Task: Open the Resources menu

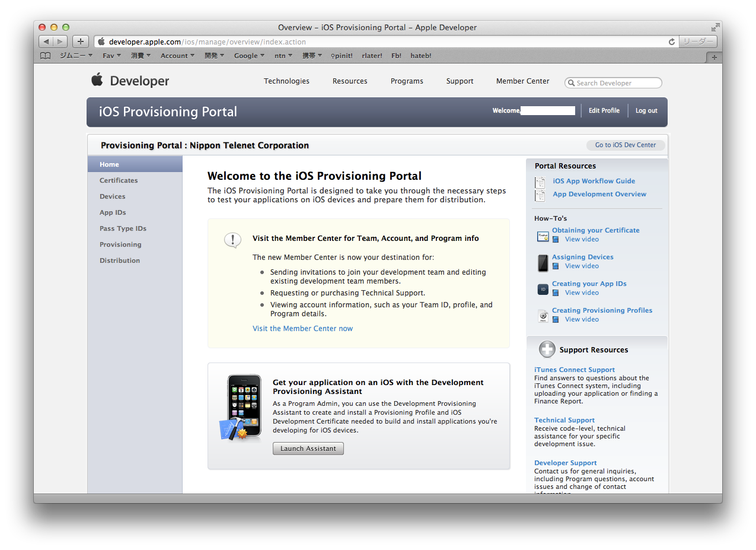Action: click(350, 81)
